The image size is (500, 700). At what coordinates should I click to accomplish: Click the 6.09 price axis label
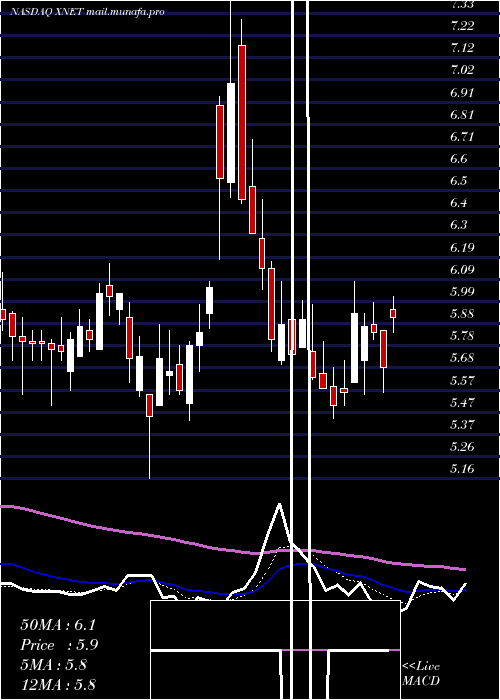[x=462, y=270]
